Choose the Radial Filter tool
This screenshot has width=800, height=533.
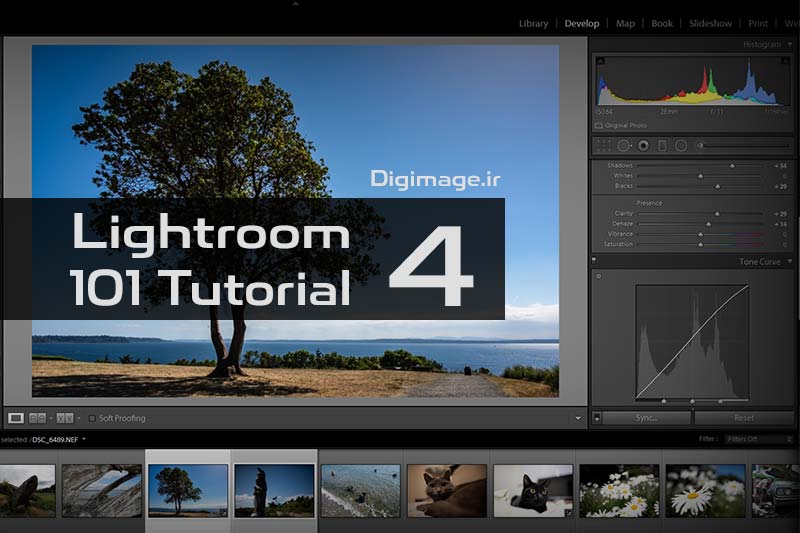pyautogui.click(x=681, y=145)
